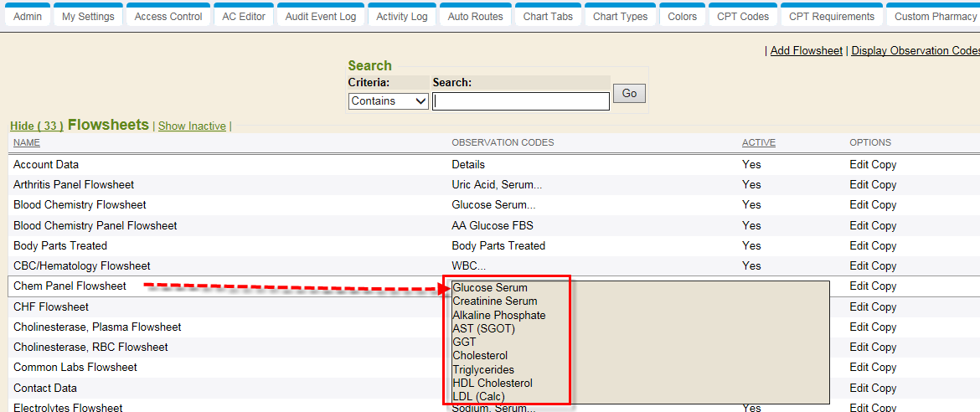Open the Chart Types tab
980x412 pixels.
(x=620, y=17)
